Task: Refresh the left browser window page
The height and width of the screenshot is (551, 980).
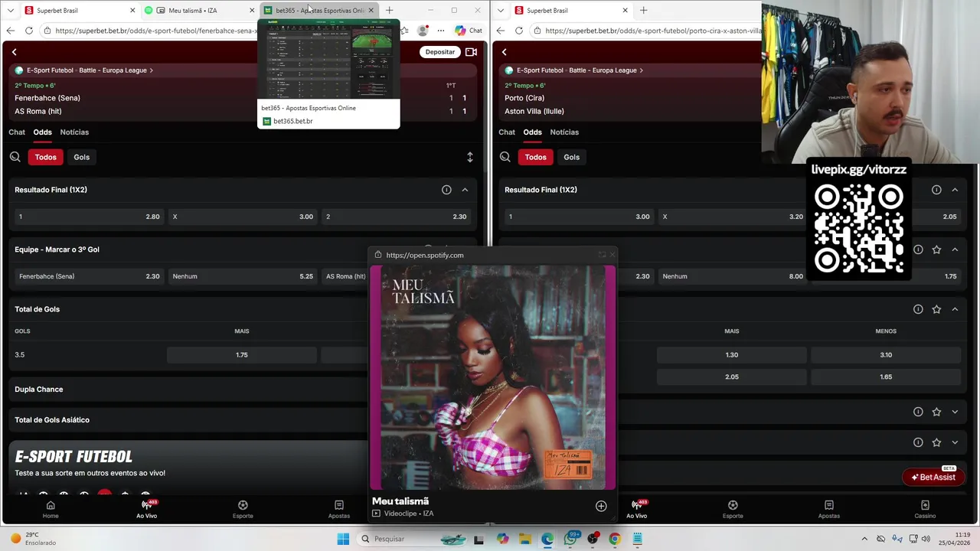Action: tap(28, 31)
